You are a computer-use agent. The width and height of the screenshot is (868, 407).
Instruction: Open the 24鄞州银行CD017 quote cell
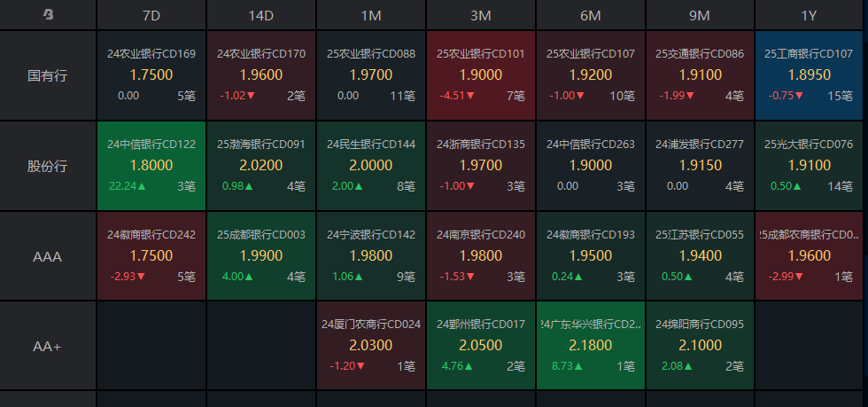click(480, 346)
